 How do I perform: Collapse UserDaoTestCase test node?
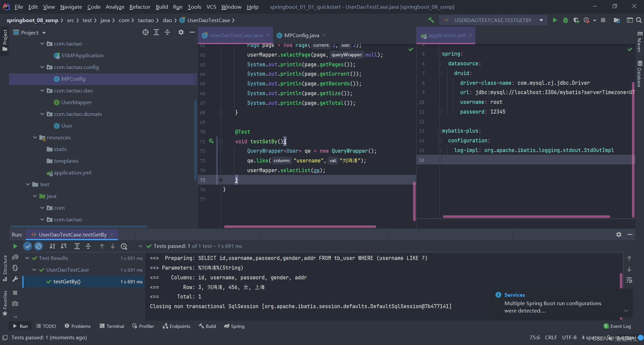34,270
